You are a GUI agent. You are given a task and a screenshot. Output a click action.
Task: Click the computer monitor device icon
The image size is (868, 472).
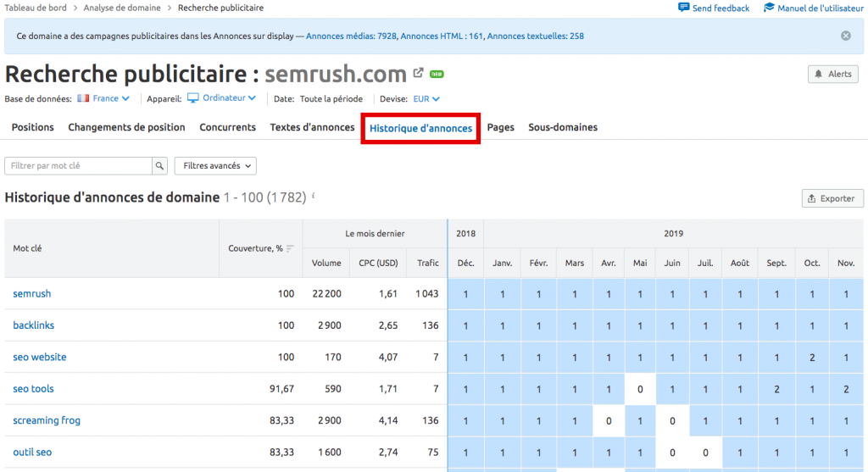click(192, 98)
